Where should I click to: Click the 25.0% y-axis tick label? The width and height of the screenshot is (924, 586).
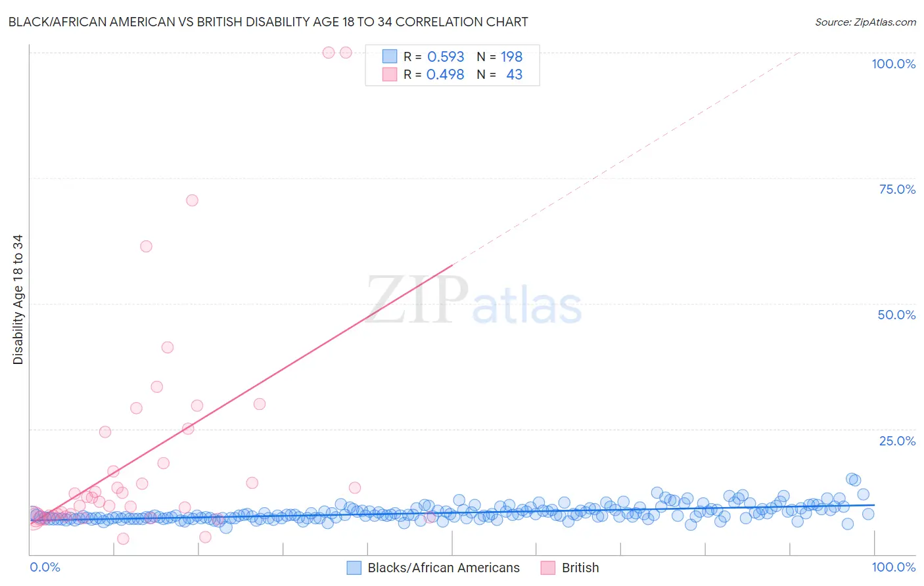click(x=897, y=441)
